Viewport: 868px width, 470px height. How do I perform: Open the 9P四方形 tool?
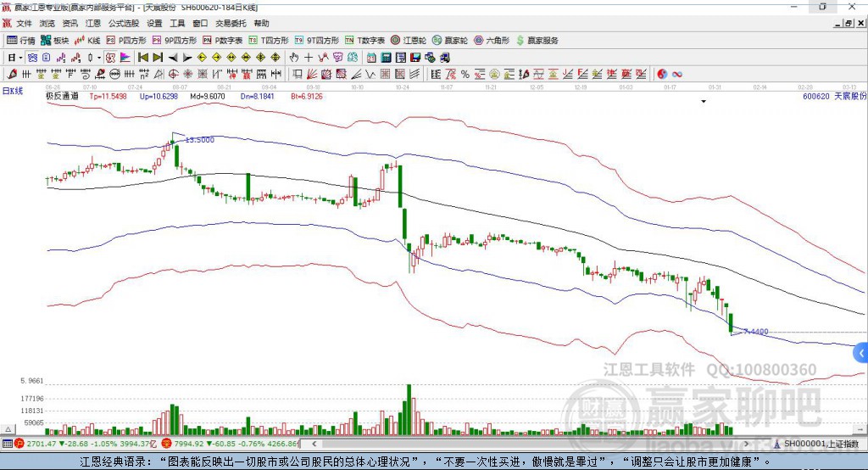[175, 41]
